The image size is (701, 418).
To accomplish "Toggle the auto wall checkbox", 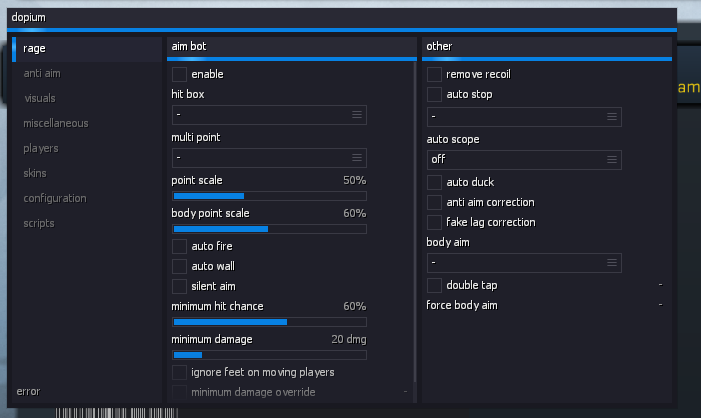I will click(x=179, y=266).
